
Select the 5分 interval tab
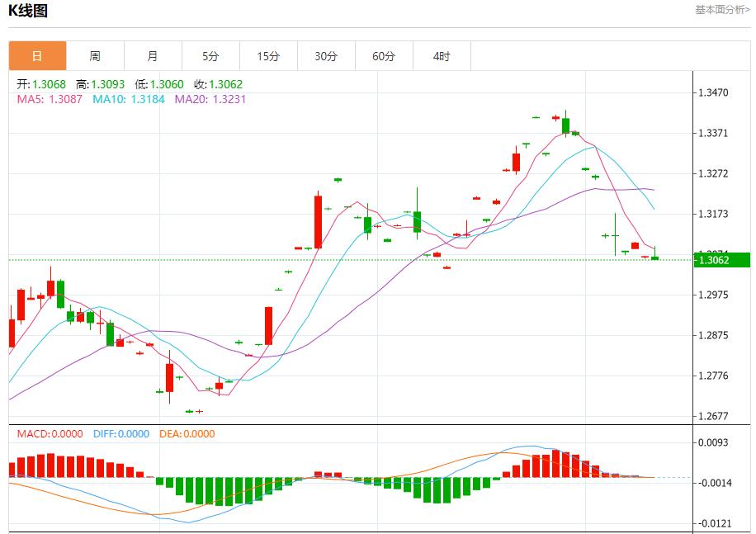(x=210, y=56)
